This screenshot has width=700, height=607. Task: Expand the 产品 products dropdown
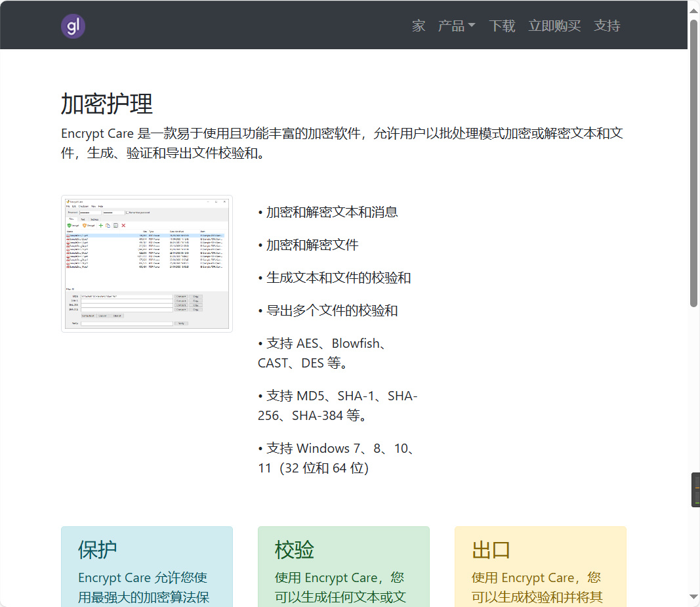(457, 26)
